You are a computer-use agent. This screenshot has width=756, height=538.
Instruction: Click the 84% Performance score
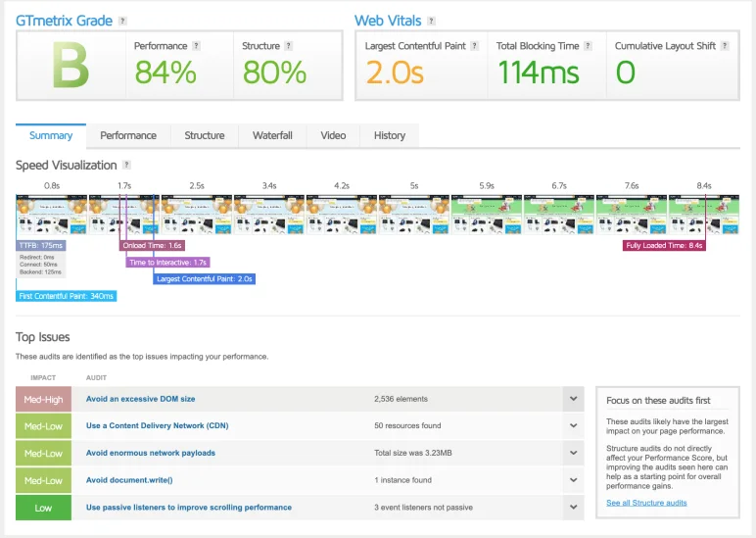pos(165,73)
